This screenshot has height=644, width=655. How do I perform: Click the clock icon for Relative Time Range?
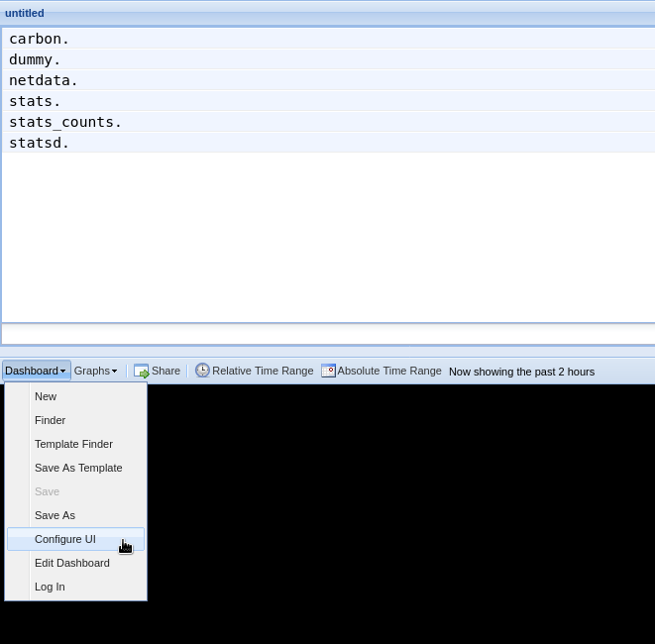(202, 371)
